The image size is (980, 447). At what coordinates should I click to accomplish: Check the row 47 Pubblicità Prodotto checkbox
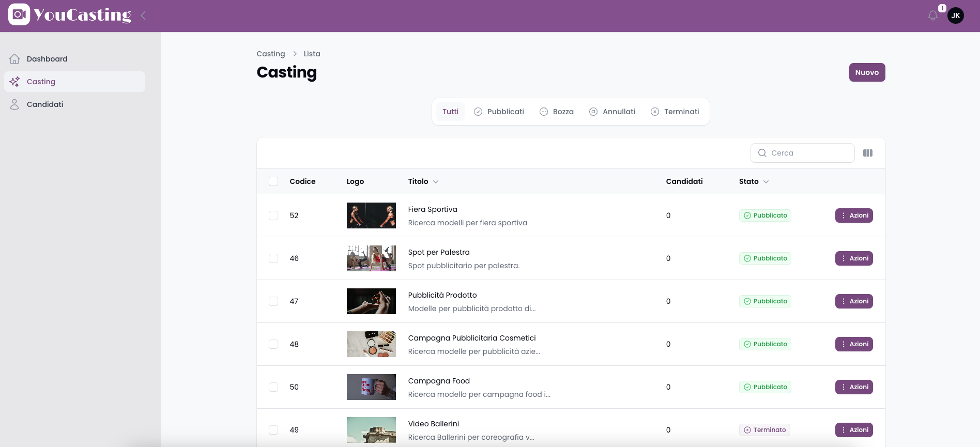273,301
